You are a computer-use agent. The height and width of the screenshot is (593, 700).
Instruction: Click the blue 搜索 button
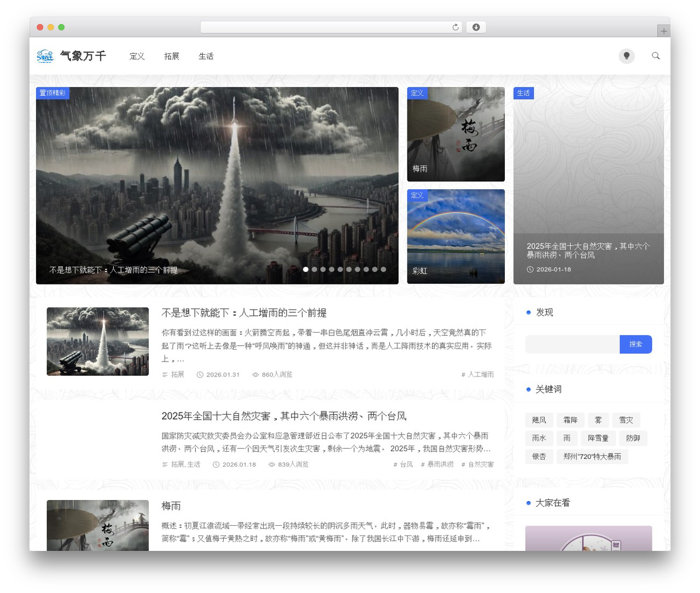coord(636,344)
